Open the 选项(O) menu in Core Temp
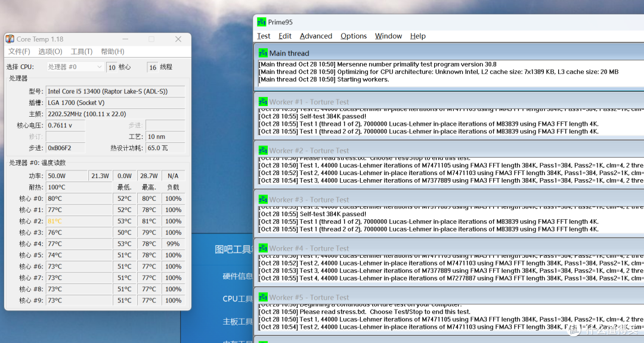Viewport: 644px width, 343px height. [50, 51]
